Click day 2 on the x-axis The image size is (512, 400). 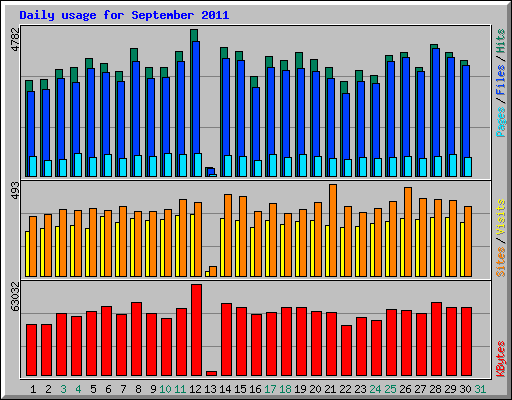click(48, 389)
